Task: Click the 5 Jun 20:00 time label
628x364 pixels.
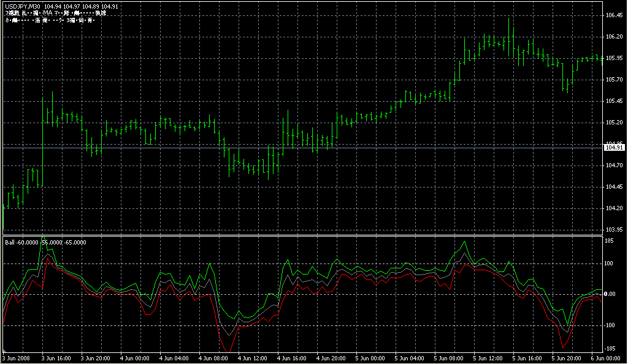Action: coord(566,358)
